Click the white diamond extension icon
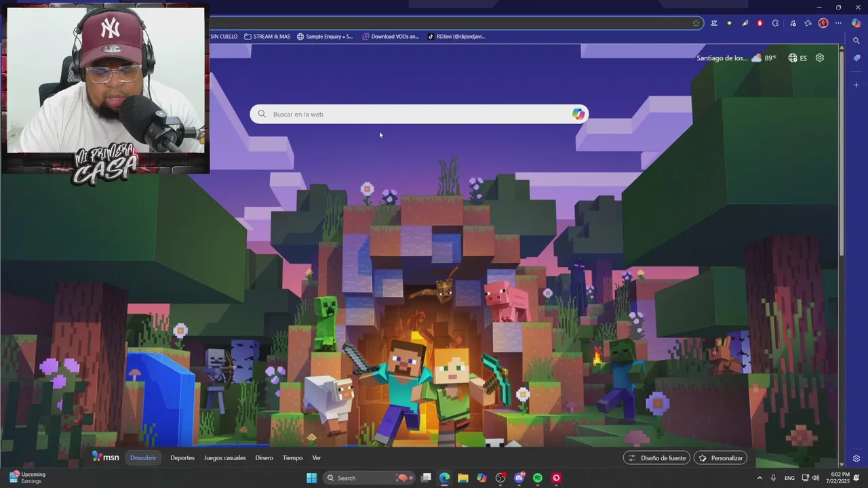 pyautogui.click(x=729, y=23)
